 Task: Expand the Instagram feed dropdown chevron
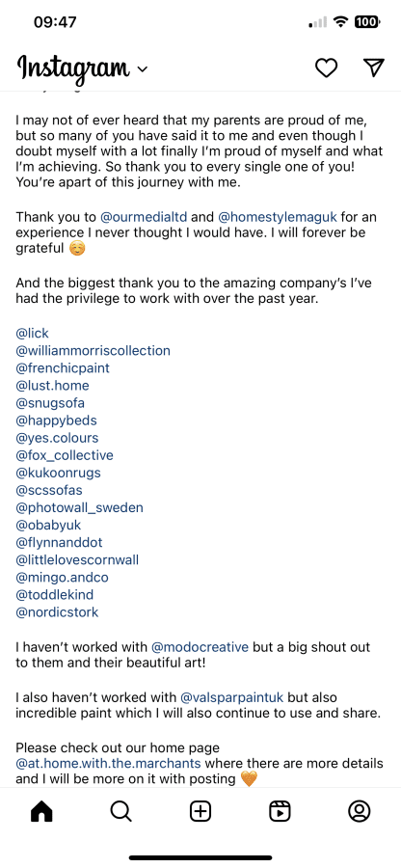(142, 69)
